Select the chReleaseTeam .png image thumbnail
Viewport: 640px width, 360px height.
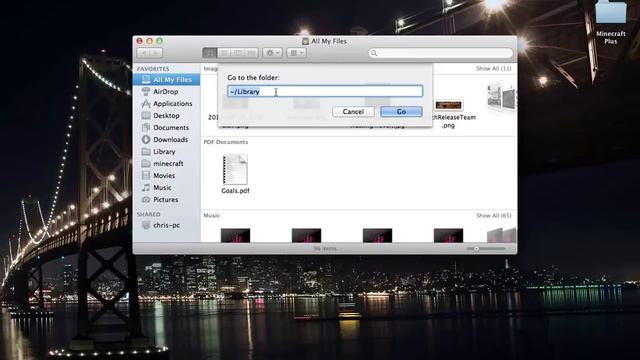pos(448,105)
